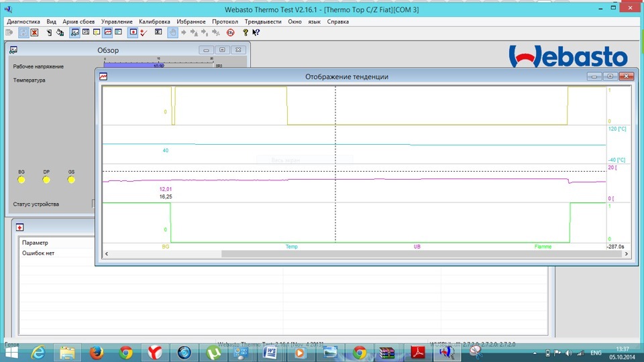The image size is (644, 362).
Task: Click the sigma summary toolbar icon
Action: pyautogui.click(x=158, y=32)
